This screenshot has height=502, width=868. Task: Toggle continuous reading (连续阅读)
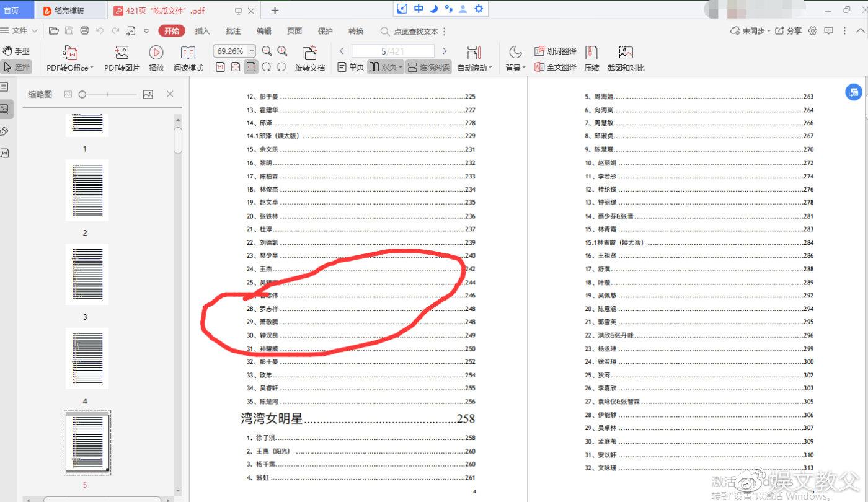(428, 67)
